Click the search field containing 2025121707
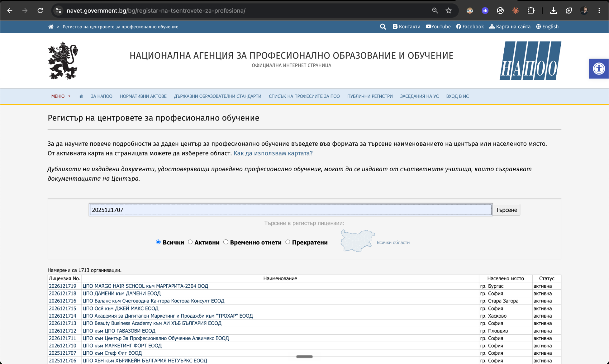Viewport: 609px width, 364px height. pyautogui.click(x=291, y=210)
